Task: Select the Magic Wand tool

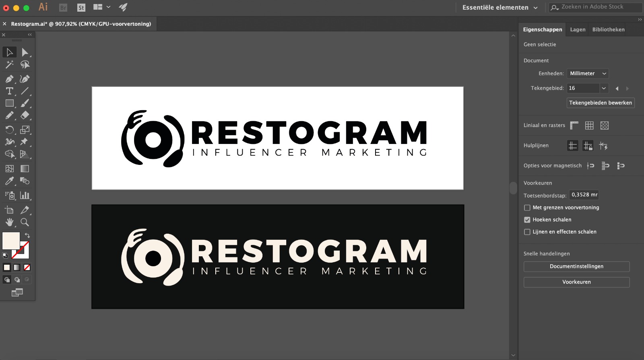Action: pos(10,64)
